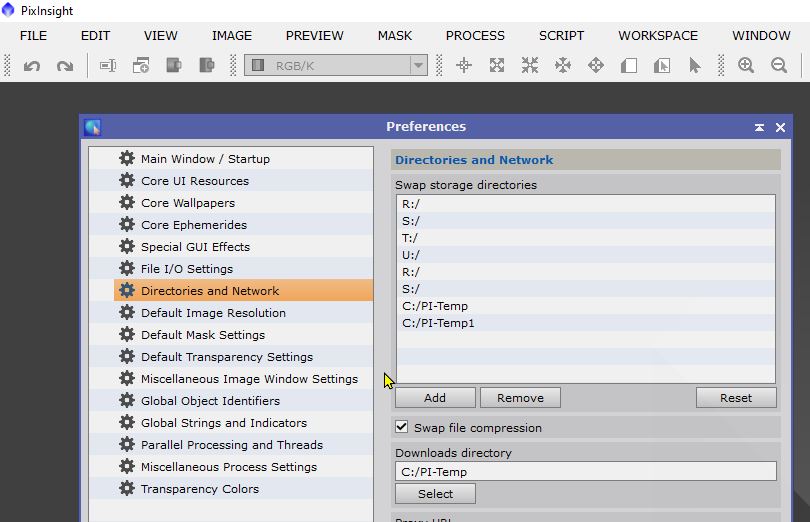Click the Undo arrow in the toolbar

click(x=32, y=66)
